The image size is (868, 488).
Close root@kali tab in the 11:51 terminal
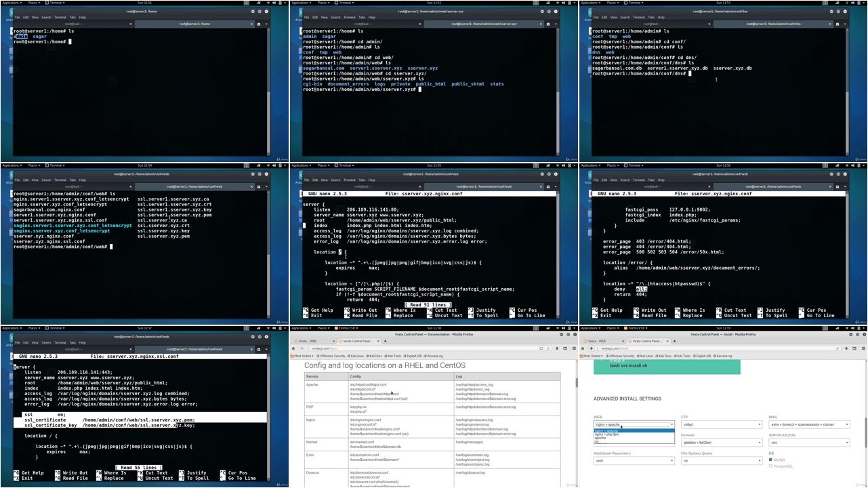coord(131,24)
